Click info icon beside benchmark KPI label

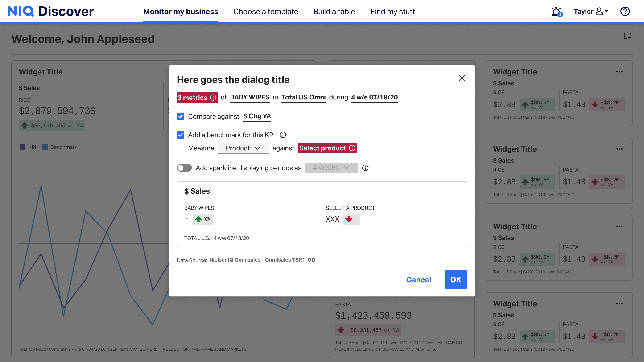pyautogui.click(x=283, y=135)
